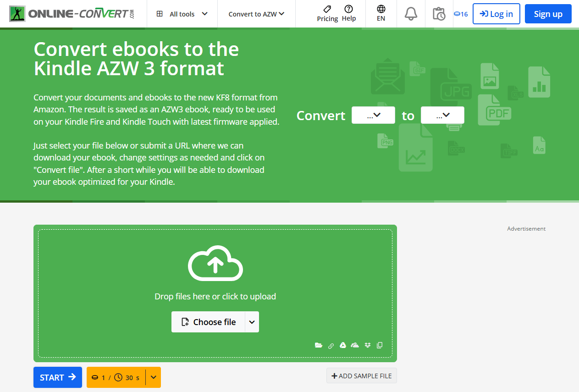579x392 pixels.
Task: Open the notifications bell
Action: click(411, 14)
